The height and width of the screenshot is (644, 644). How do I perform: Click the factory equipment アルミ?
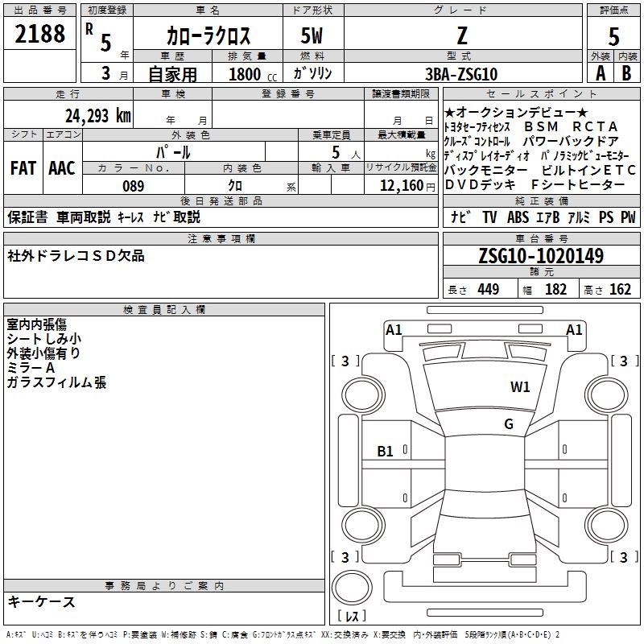pyautogui.click(x=579, y=217)
